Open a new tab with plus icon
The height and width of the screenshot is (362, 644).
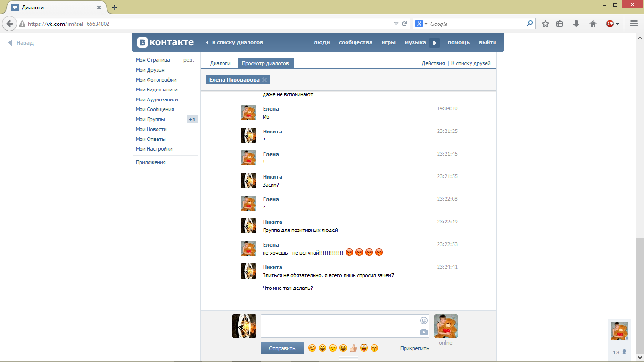(115, 7)
